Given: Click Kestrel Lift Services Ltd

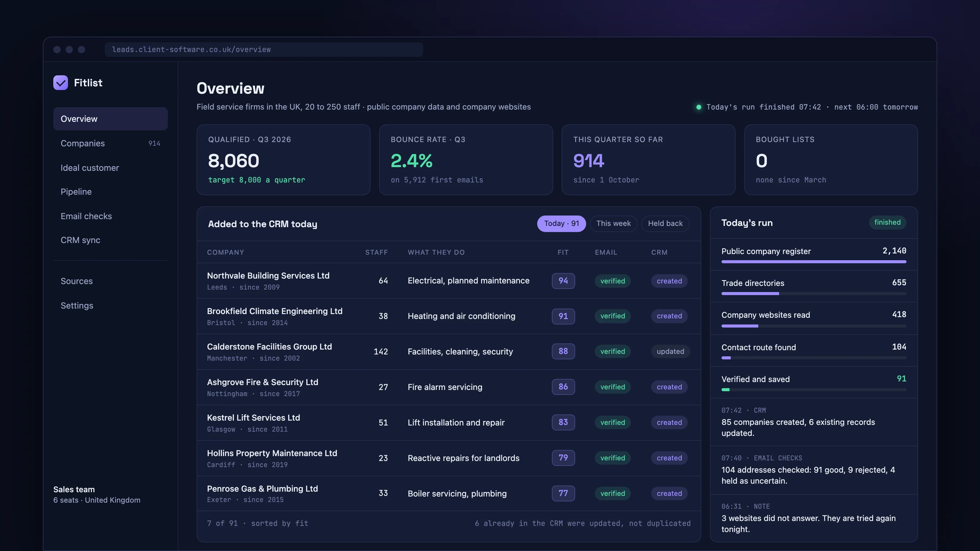Looking at the screenshot, I should [x=449, y=423].
